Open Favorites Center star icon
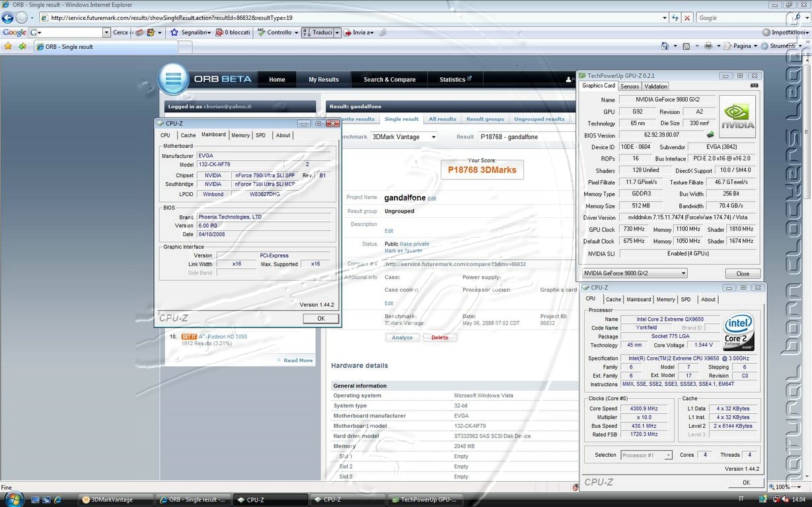 pyautogui.click(x=8, y=46)
